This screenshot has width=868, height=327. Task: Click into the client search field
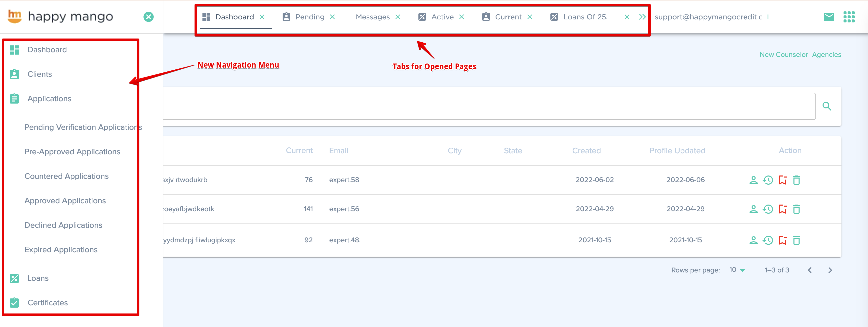click(472, 106)
